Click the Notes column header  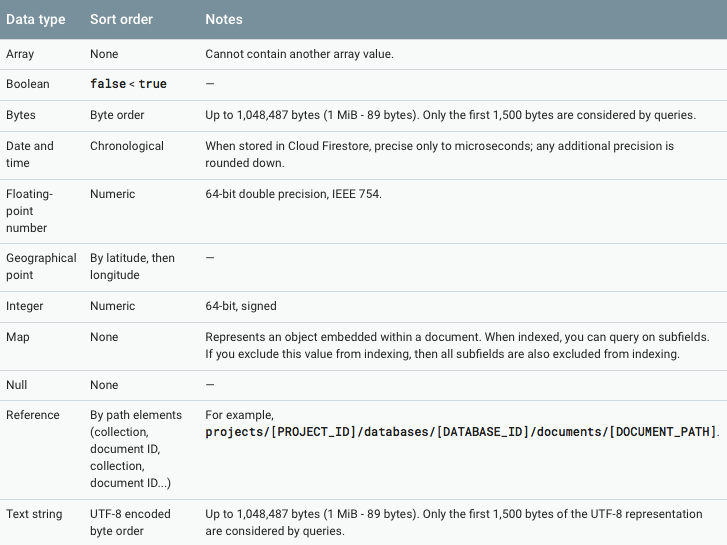tap(224, 19)
